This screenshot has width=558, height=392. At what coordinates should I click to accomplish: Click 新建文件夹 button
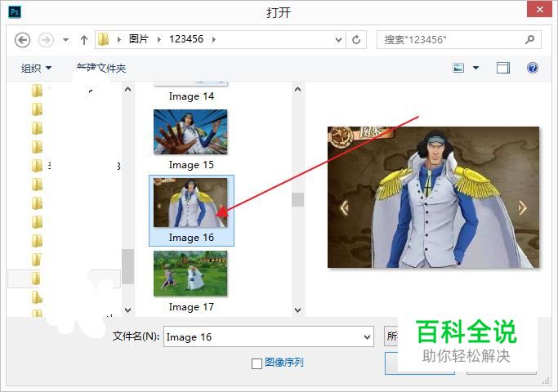(x=101, y=68)
